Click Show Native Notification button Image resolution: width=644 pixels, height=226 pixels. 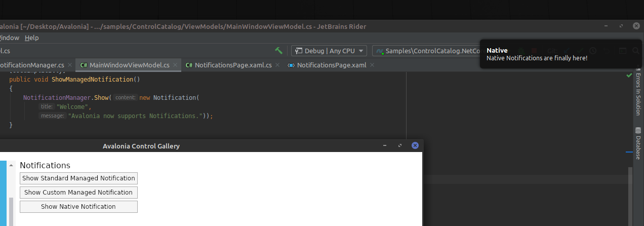coord(78,207)
